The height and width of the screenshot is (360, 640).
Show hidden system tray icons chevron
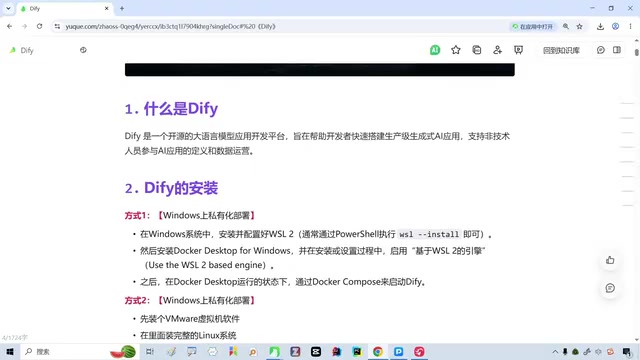click(x=555, y=351)
